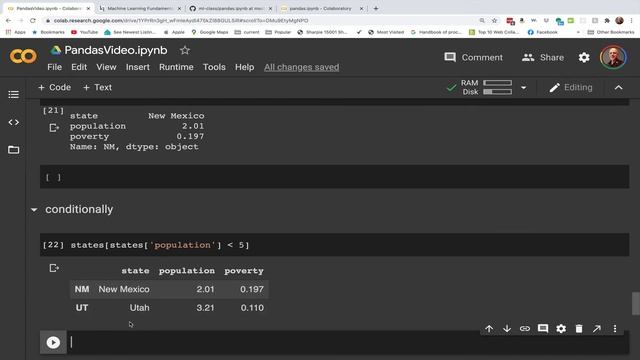Open the Editing mode dropdown
The width and height of the screenshot is (640, 360).
[x=571, y=87]
